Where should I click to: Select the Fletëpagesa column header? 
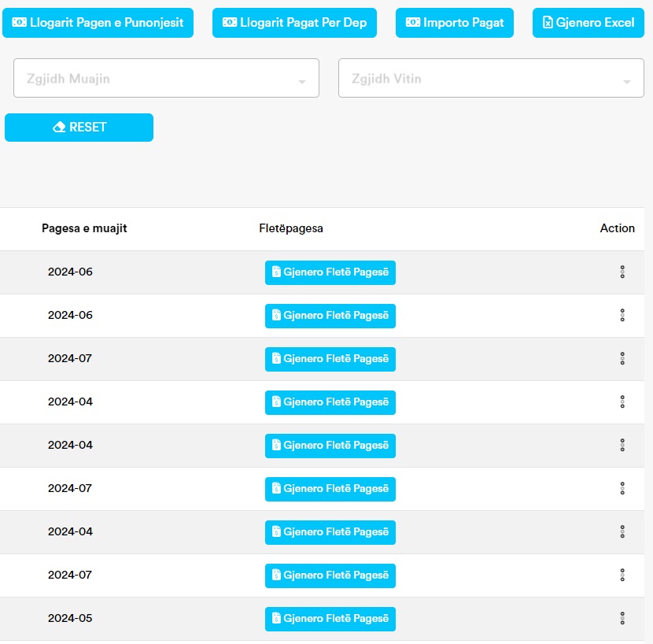[291, 228]
